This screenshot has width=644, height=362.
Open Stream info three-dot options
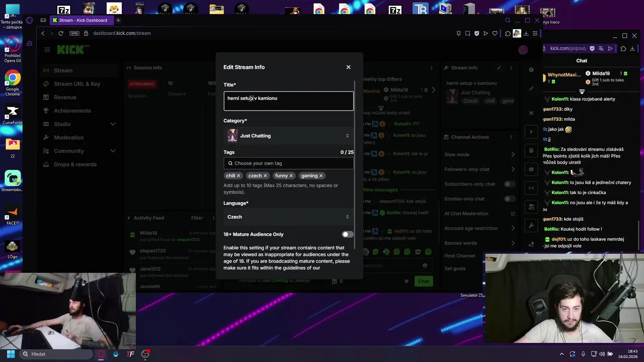(511, 67)
